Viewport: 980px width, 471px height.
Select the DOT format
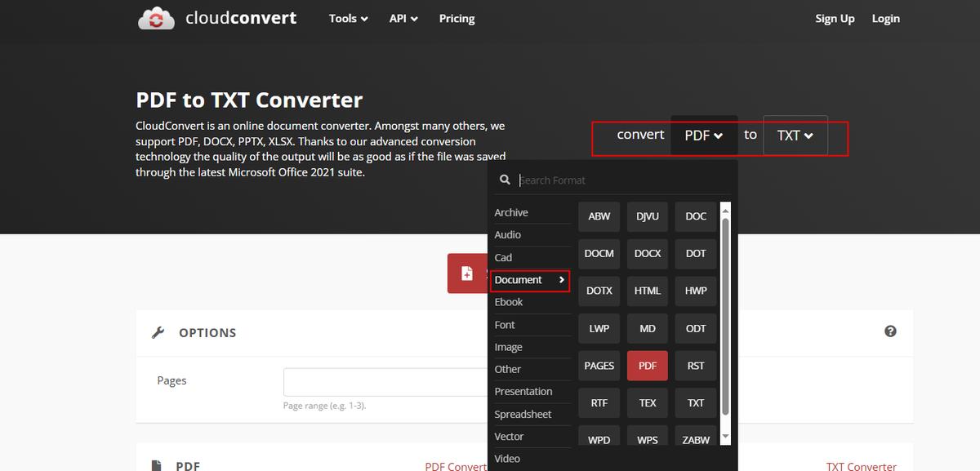[x=696, y=254]
